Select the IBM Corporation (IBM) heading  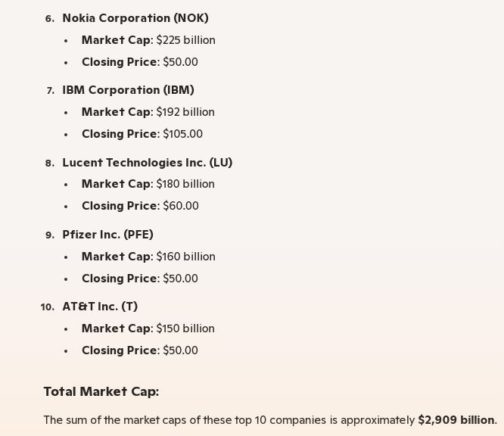coord(128,90)
